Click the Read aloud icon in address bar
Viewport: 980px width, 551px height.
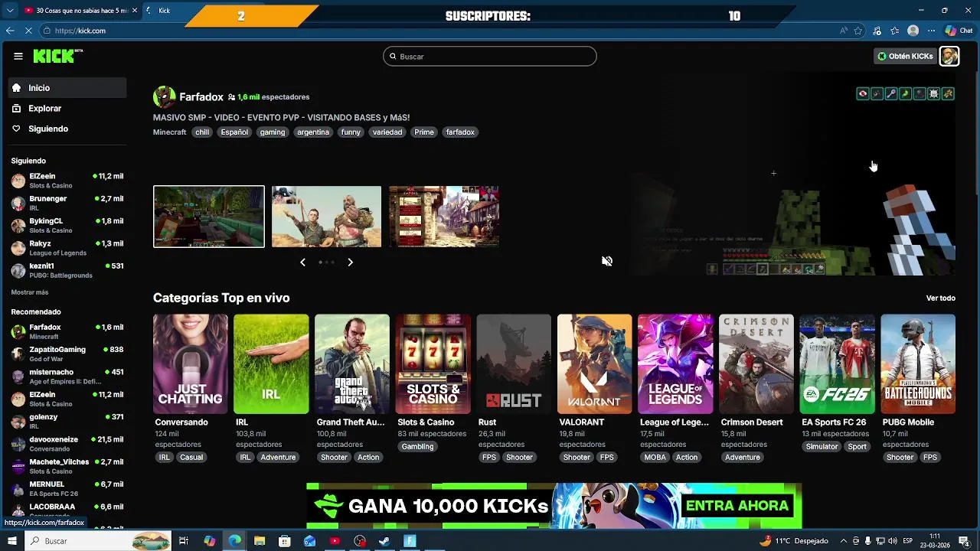pyautogui.click(x=843, y=31)
